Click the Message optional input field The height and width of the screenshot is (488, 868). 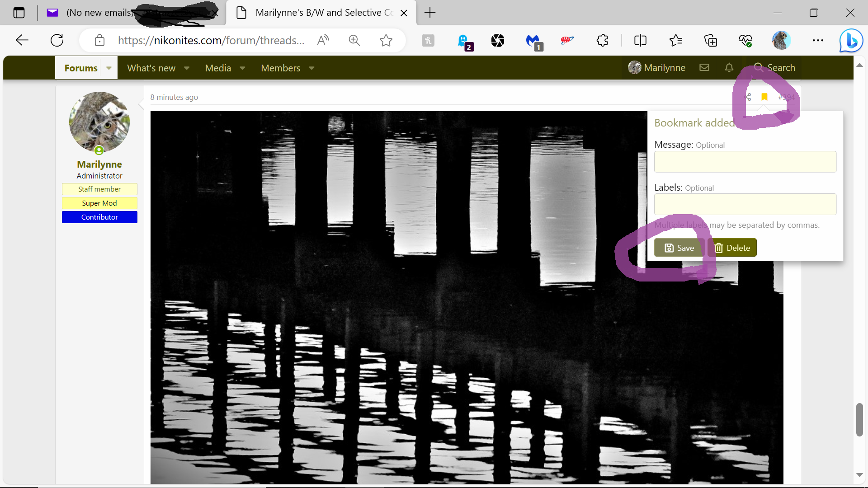[x=745, y=162]
